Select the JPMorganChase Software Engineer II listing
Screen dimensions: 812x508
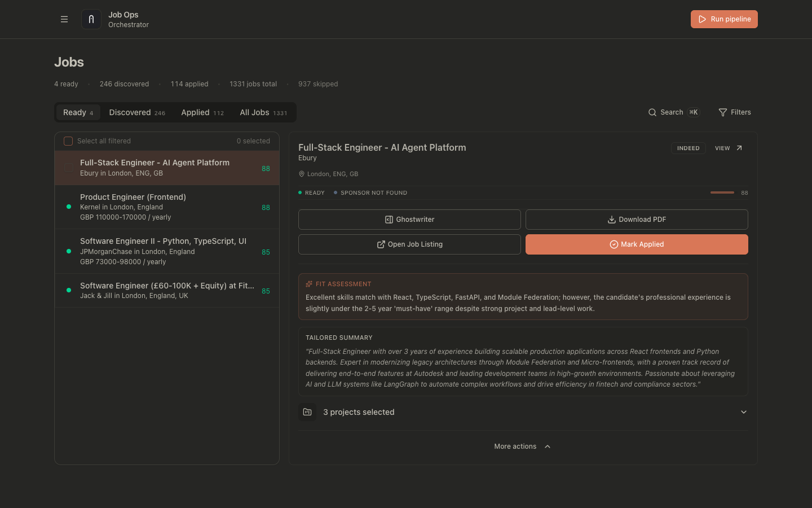pos(163,251)
